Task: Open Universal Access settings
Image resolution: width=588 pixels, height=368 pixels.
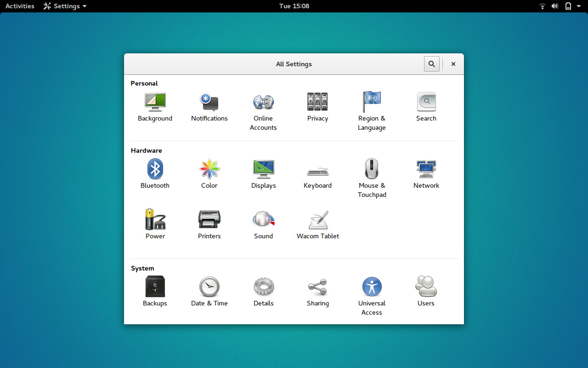Action: (372, 296)
